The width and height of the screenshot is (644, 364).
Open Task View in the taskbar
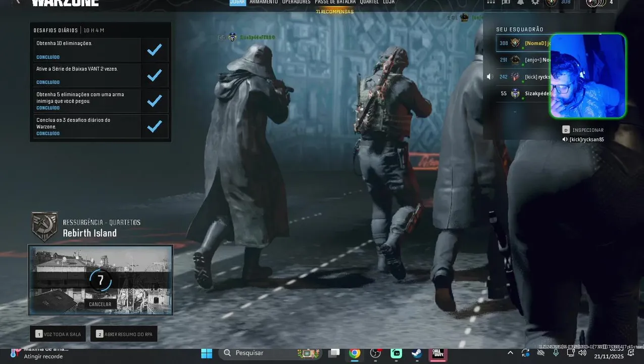tap(334, 353)
